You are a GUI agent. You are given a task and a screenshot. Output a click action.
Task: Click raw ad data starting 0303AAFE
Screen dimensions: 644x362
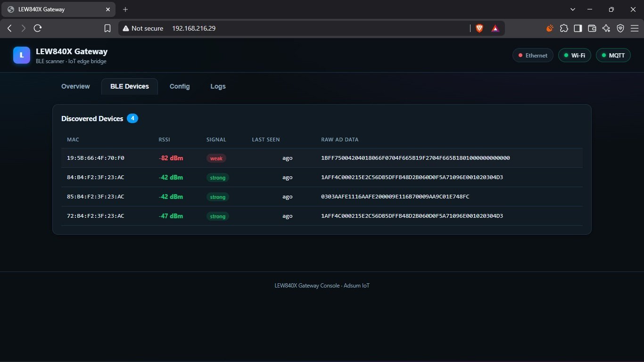[395, 197]
